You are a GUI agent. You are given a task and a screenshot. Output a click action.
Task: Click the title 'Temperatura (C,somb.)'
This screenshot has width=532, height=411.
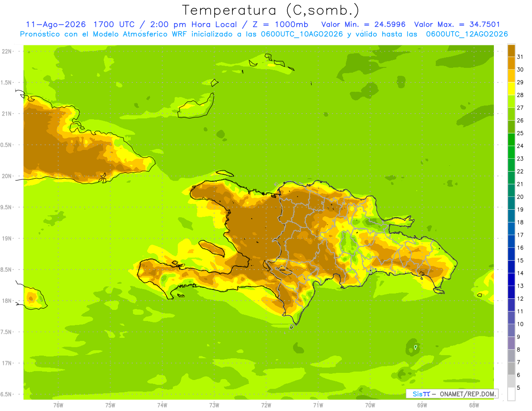pos(270,11)
